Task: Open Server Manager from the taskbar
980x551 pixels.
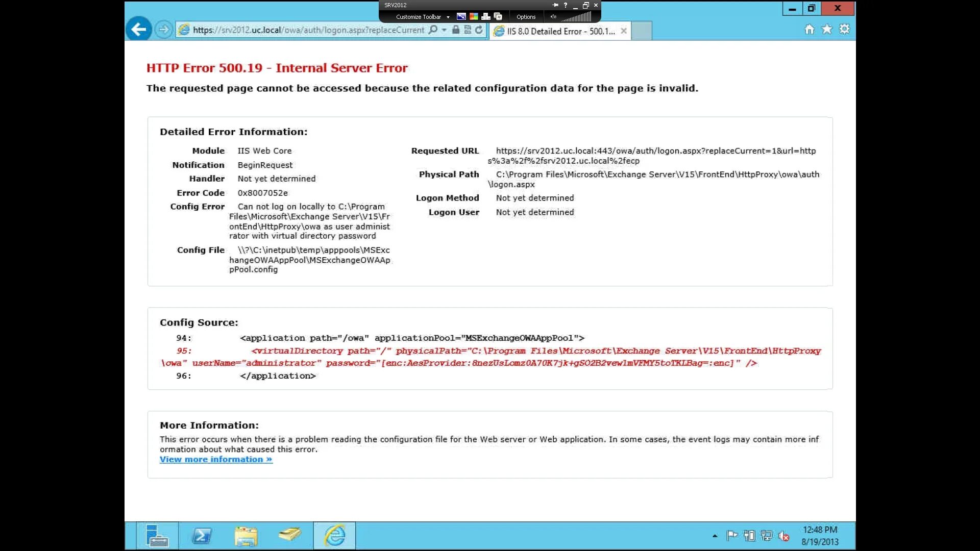Action: pos(157,536)
